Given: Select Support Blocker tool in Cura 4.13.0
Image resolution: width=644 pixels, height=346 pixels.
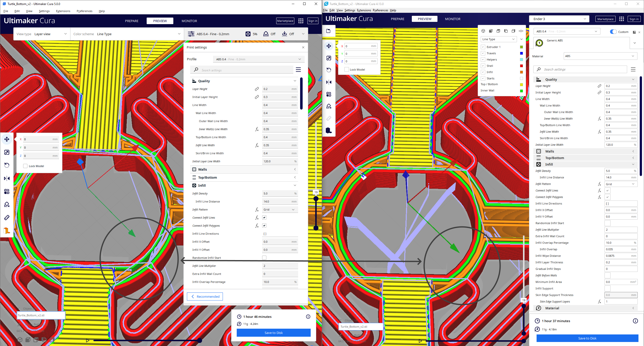Looking at the screenshot, I should click(x=329, y=106).
